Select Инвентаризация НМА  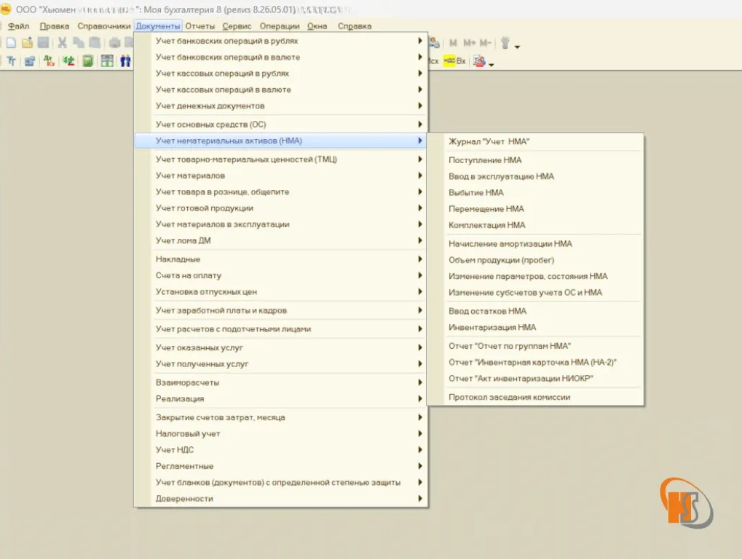(x=535, y=328)
